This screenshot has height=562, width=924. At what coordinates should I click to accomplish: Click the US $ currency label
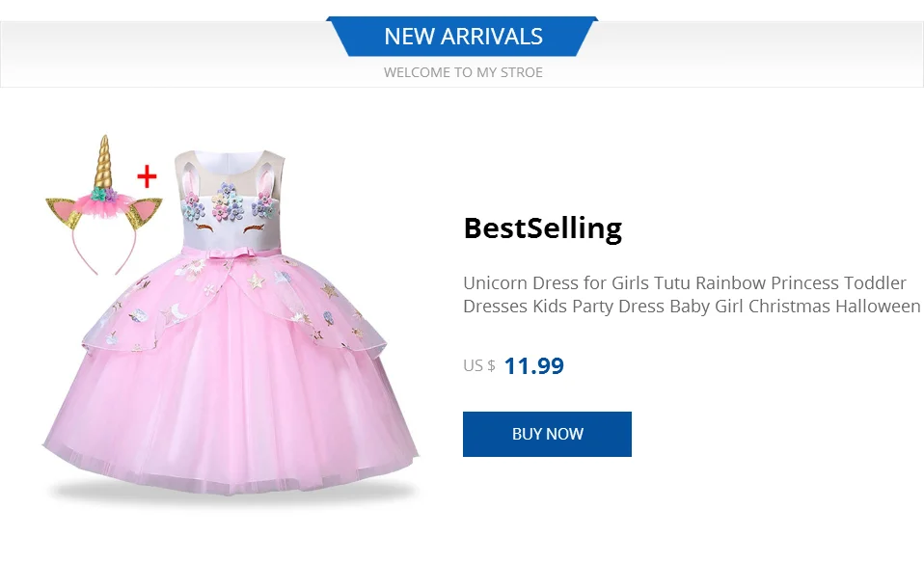click(479, 366)
